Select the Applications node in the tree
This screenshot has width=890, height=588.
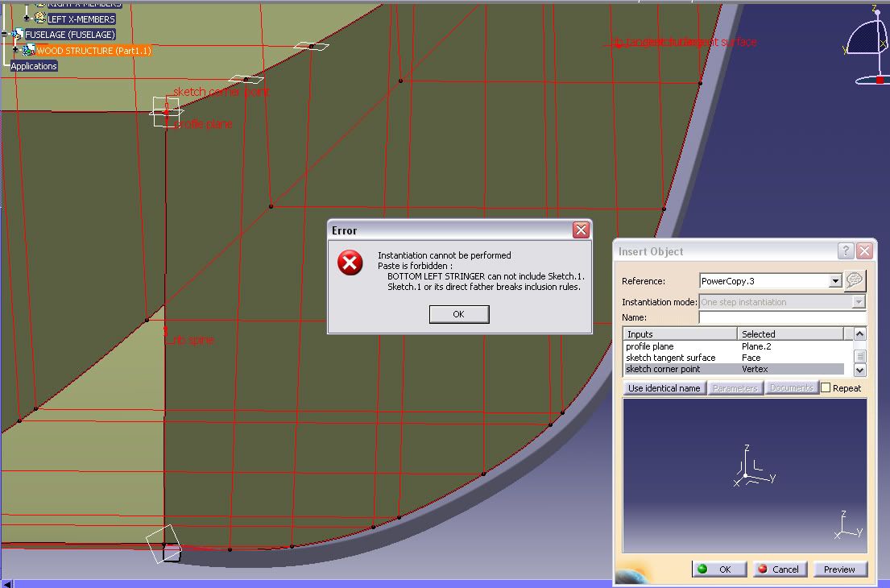[32, 65]
